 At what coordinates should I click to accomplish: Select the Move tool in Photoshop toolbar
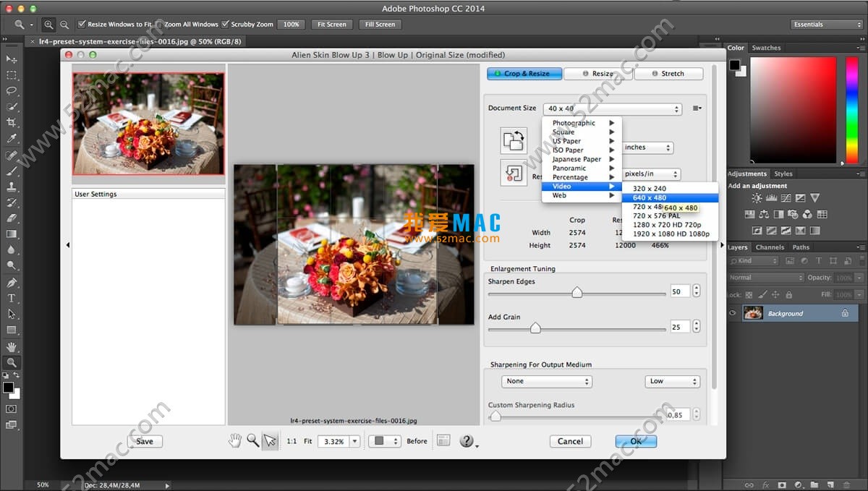(x=12, y=59)
